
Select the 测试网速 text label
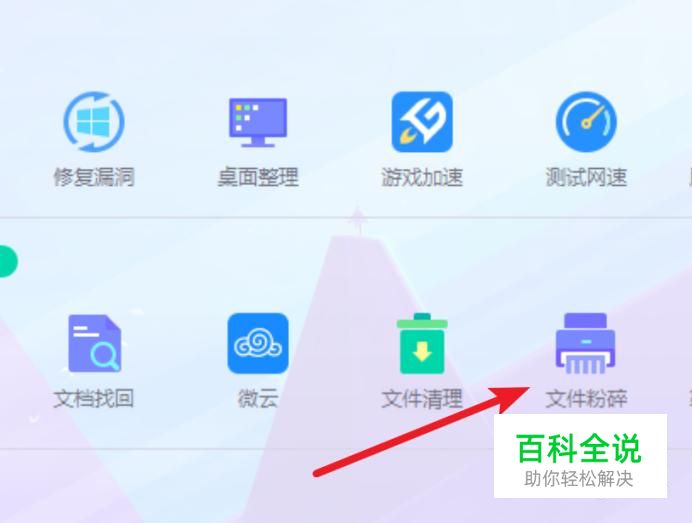pyautogui.click(x=586, y=177)
